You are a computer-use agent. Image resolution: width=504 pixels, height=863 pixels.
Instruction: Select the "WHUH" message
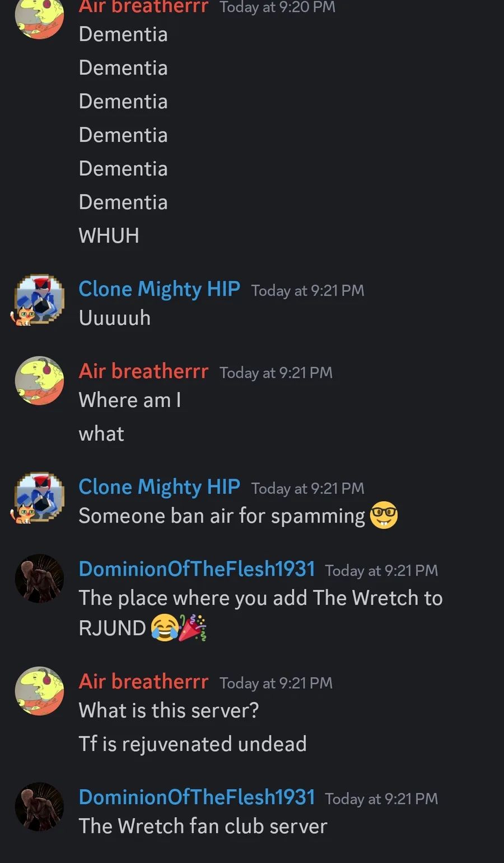(109, 236)
